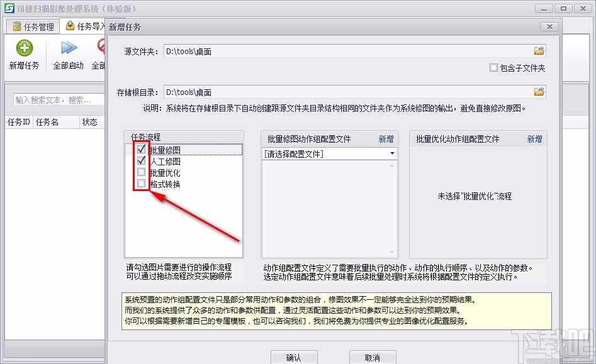This screenshot has height=364, width=596.
Task: Uncheck the 人工修图 checkbox
Action: pyautogui.click(x=142, y=160)
